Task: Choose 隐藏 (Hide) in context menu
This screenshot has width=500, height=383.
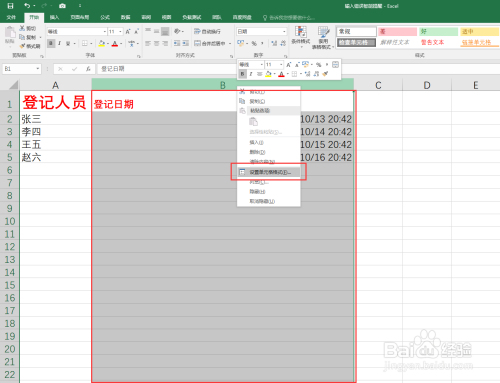Action: (x=269, y=192)
